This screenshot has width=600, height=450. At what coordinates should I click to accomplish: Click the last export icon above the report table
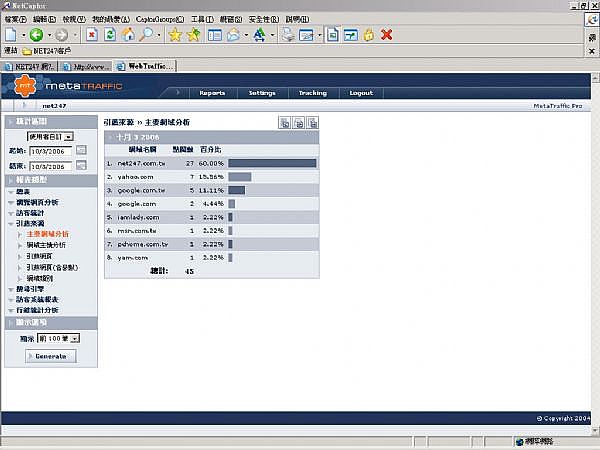313,122
